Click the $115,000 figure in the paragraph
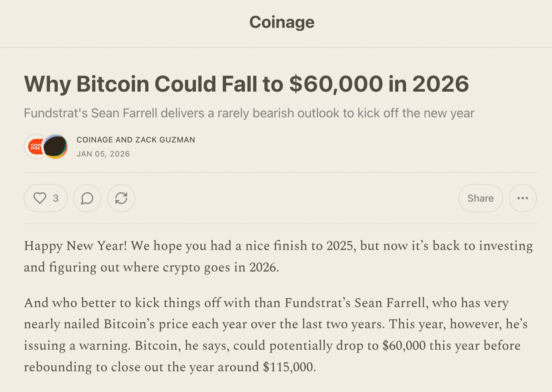The image size is (552, 392). click(289, 367)
